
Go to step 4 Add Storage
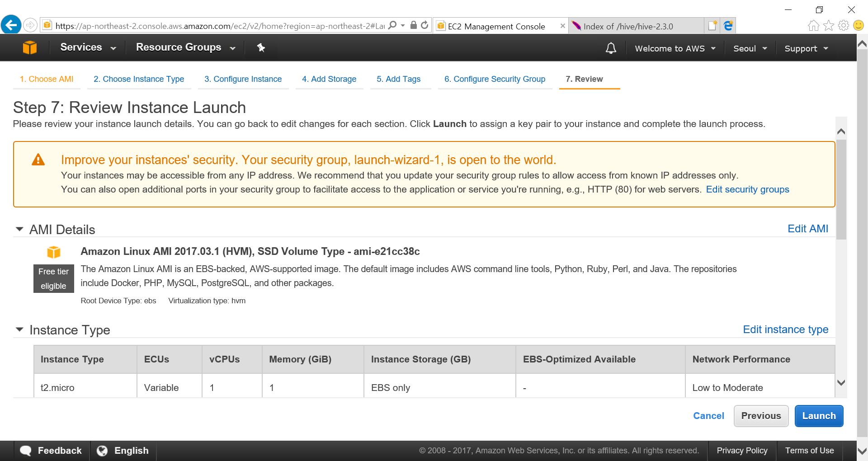tap(329, 79)
